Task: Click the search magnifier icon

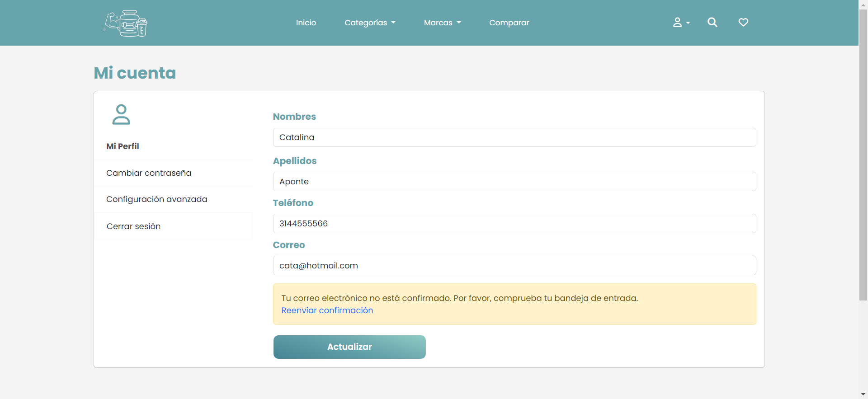Action: [x=712, y=22]
